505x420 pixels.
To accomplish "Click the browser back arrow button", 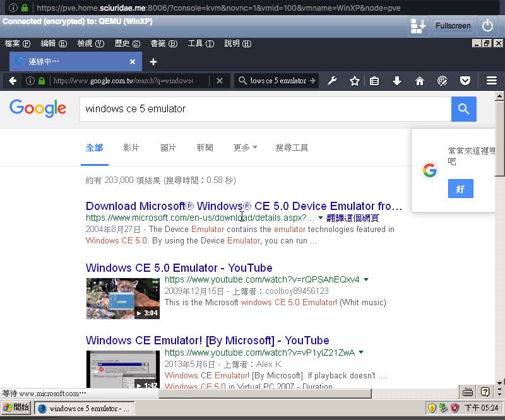I will click(x=12, y=81).
